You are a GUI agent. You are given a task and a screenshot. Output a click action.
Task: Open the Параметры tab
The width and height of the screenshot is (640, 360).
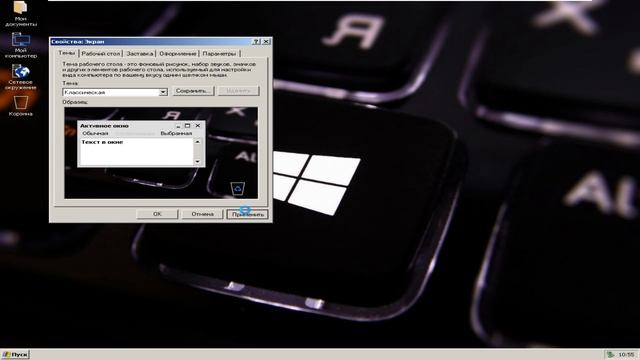(219, 53)
